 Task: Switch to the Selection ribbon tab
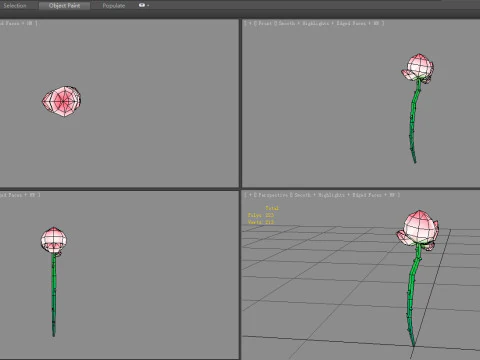coord(15,6)
